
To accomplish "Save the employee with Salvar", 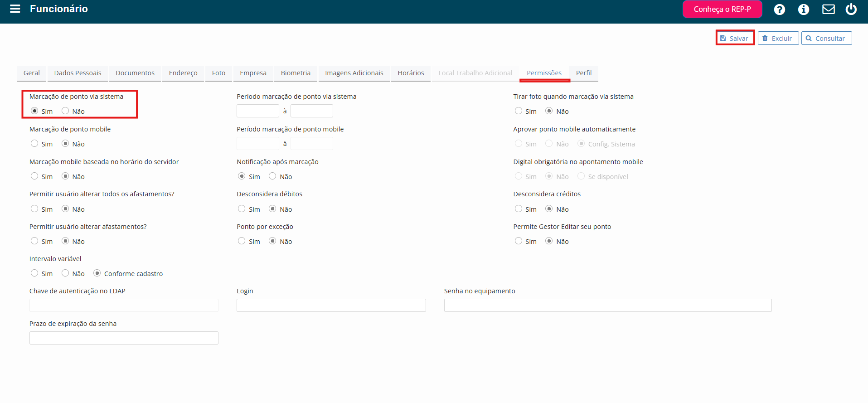I will [x=735, y=38].
